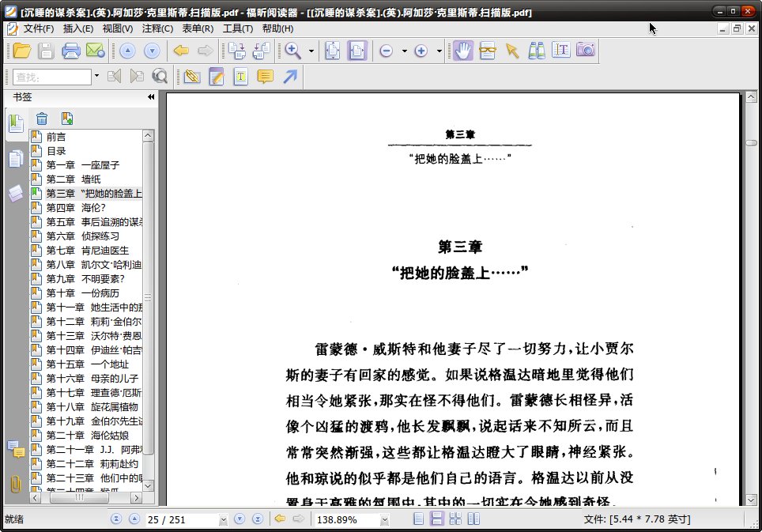
Task: Select the Text box T tool
Action: click(240, 76)
